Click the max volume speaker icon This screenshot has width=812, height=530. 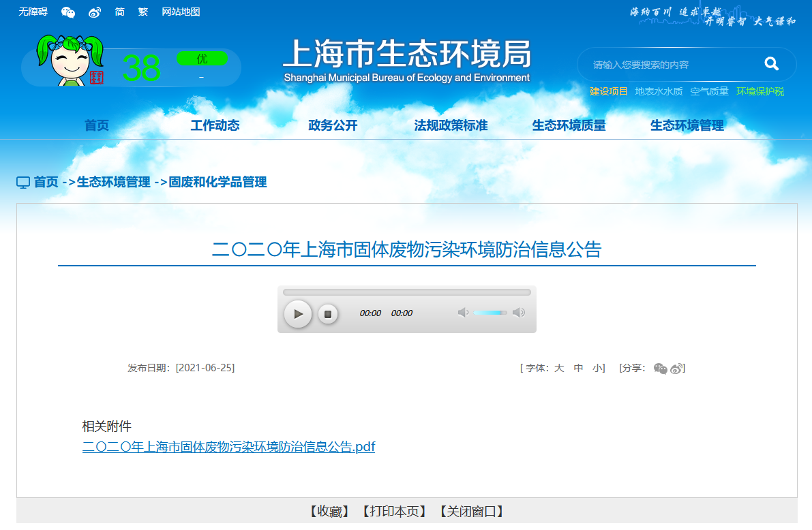click(519, 313)
